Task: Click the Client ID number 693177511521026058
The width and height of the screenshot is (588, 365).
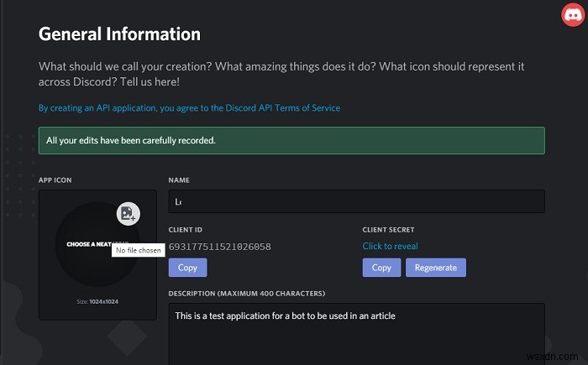Action: 220,247
